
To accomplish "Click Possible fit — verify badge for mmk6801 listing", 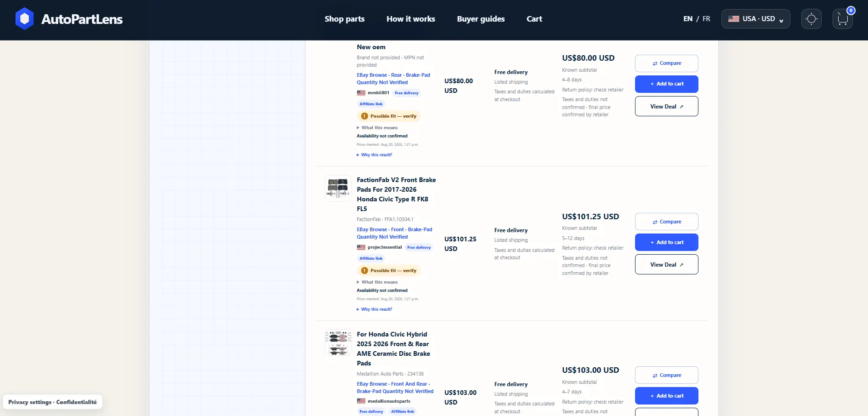I will (x=389, y=116).
